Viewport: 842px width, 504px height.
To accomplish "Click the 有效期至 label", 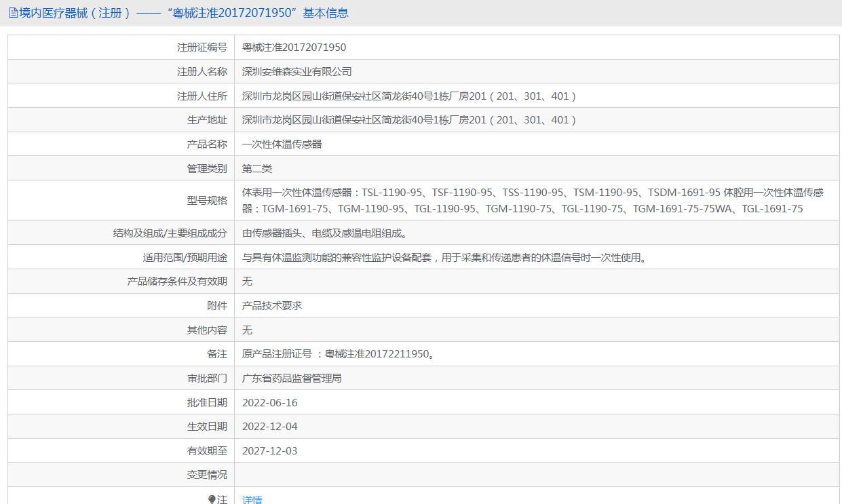I will coord(207,451).
